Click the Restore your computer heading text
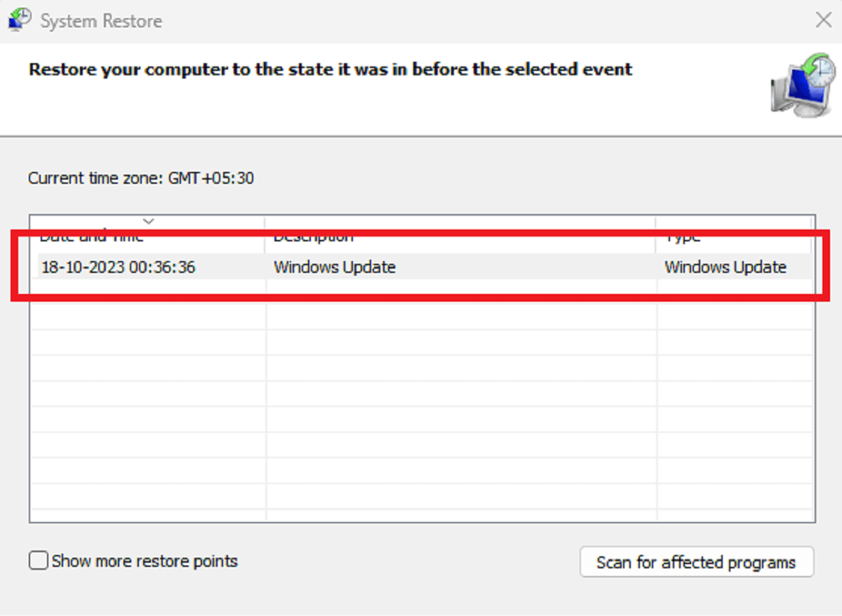 [x=330, y=69]
